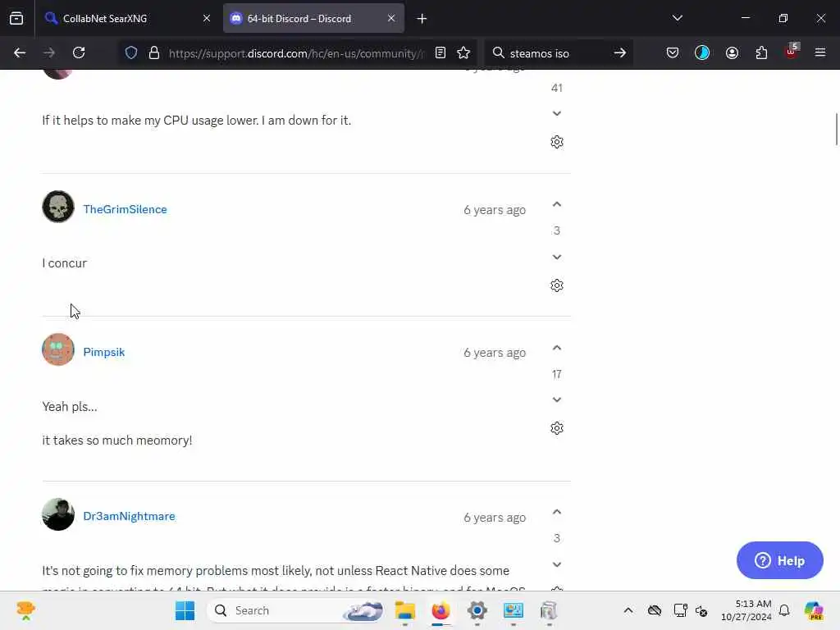Reload the current page
This screenshot has width=840, height=630.
tap(79, 52)
